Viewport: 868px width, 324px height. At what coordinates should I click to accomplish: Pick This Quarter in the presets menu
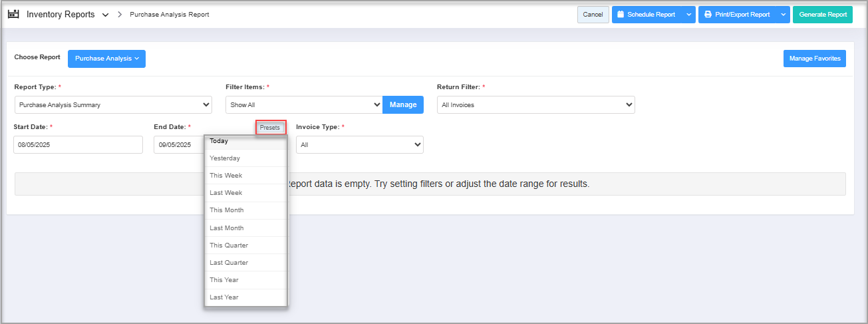pyautogui.click(x=229, y=245)
